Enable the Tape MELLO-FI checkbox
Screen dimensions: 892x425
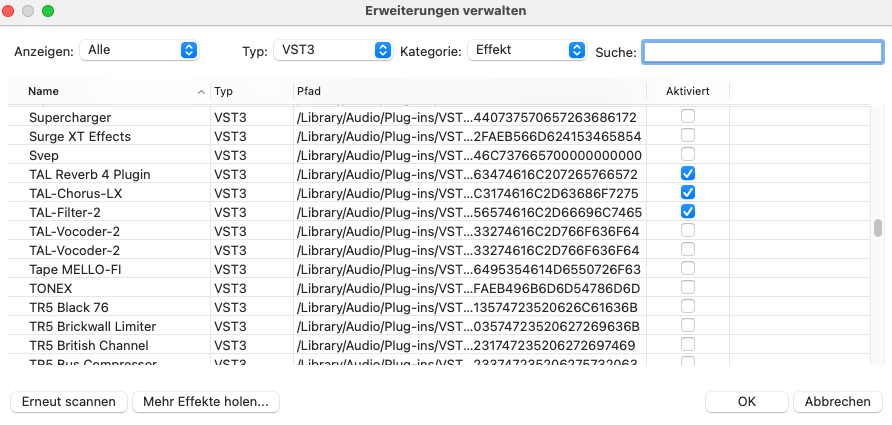coord(688,268)
